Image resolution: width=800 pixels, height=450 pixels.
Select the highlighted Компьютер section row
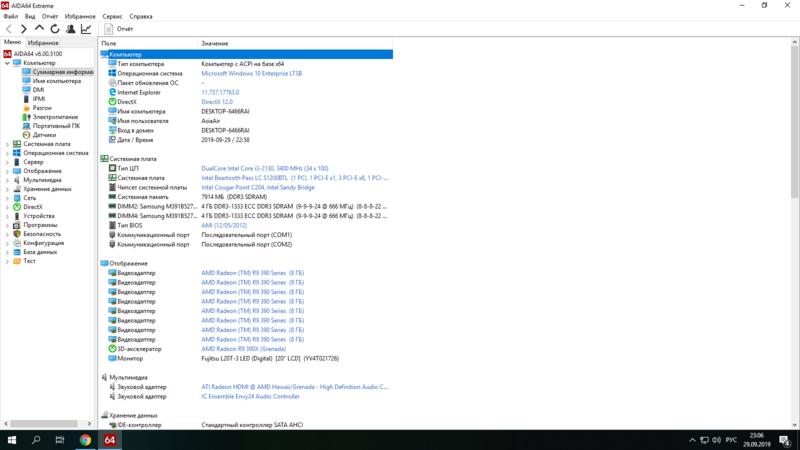pyautogui.click(x=246, y=54)
